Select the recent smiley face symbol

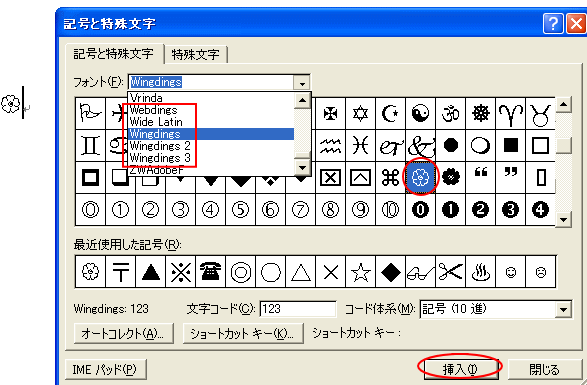pyautogui.click(x=510, y=272)
